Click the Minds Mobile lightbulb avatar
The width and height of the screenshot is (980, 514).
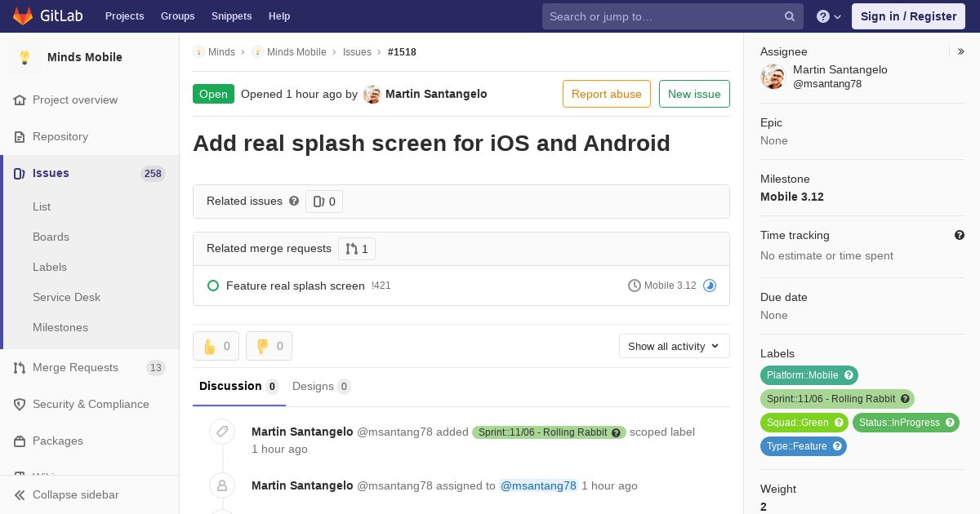point(24,57)
